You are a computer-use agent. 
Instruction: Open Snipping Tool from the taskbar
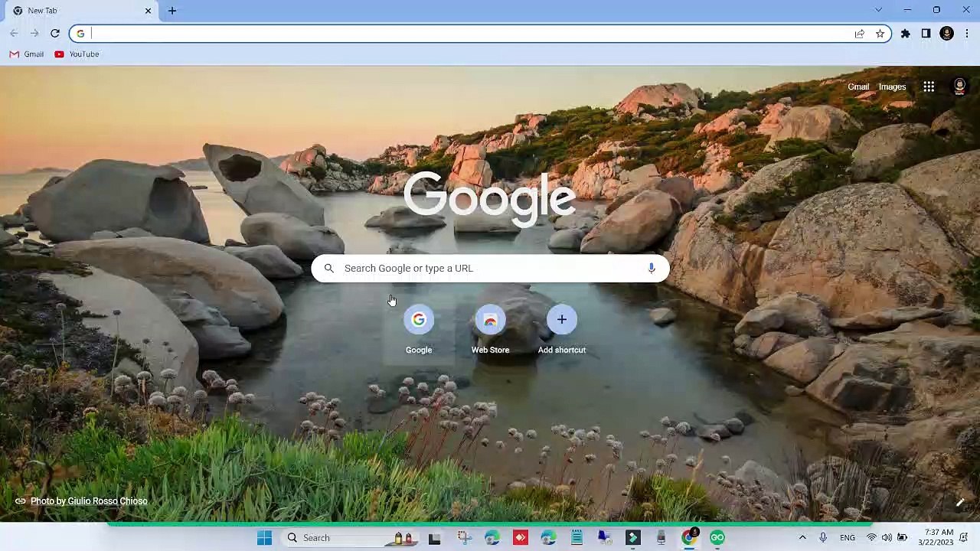pyautogui.click(x=464, y=538)
